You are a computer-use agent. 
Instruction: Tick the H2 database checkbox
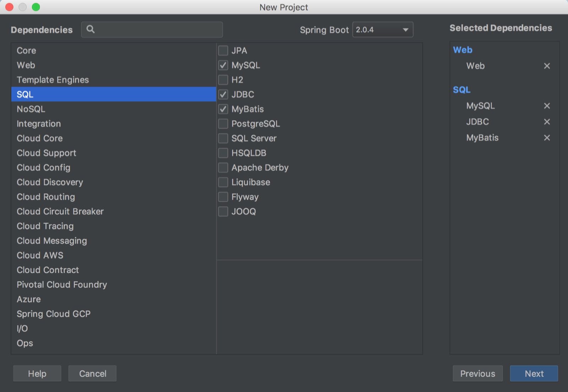tap(223, 79)
